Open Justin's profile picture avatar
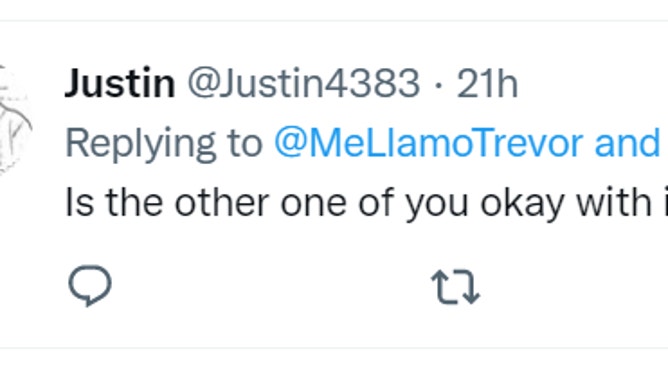This screenshot has height=376, width=668. pyautogui.click(x=15, y=119)
